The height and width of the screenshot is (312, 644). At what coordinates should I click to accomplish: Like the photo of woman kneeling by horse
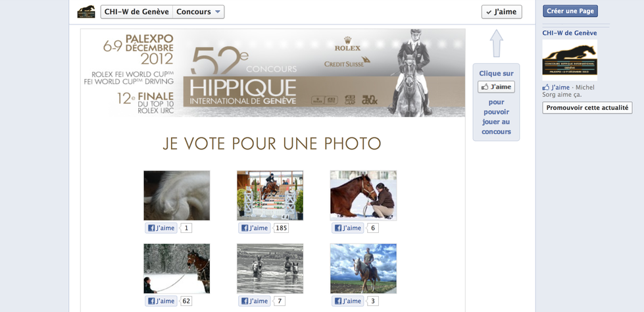coord(347,228)
